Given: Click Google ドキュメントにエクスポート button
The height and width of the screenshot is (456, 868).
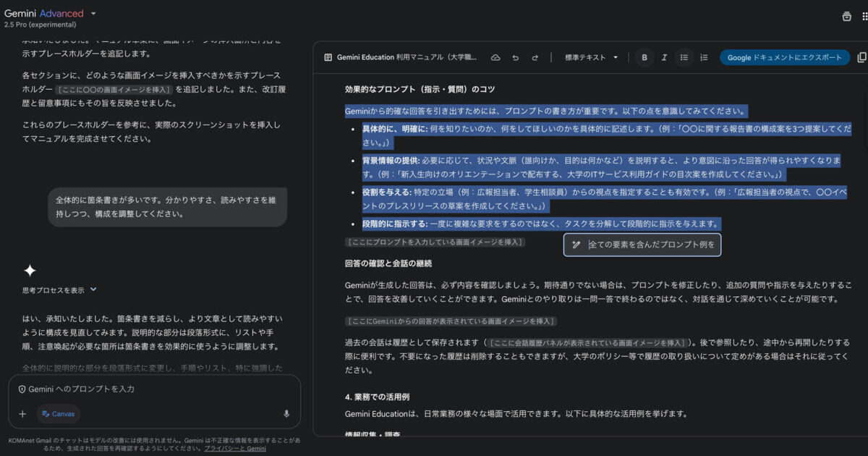Looking at the screenshot, I should (785, 58).
